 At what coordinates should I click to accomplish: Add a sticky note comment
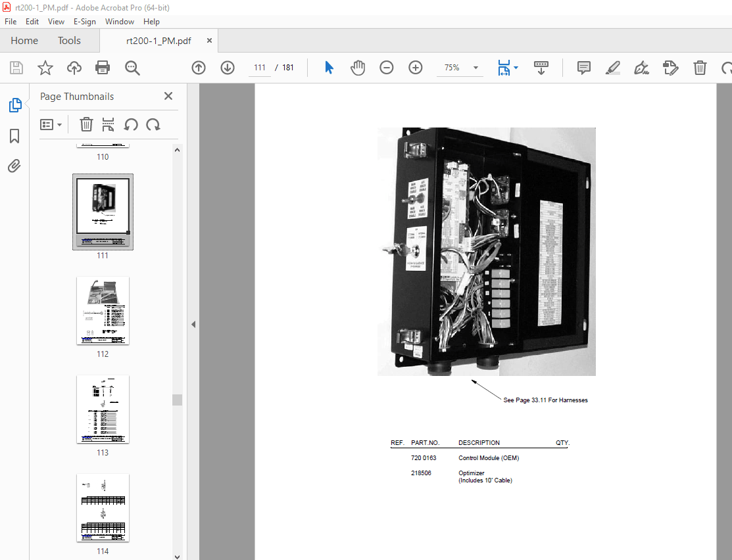[583, 68]
